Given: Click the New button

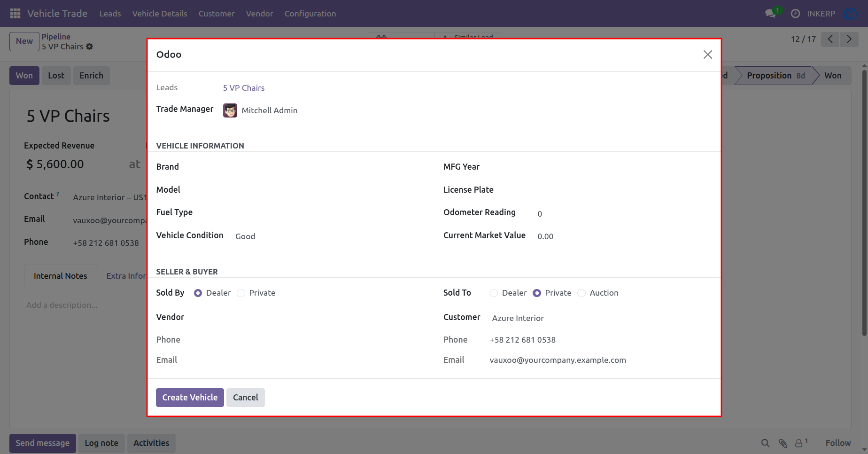Looking at the screenshot, I should pos(24,41).
